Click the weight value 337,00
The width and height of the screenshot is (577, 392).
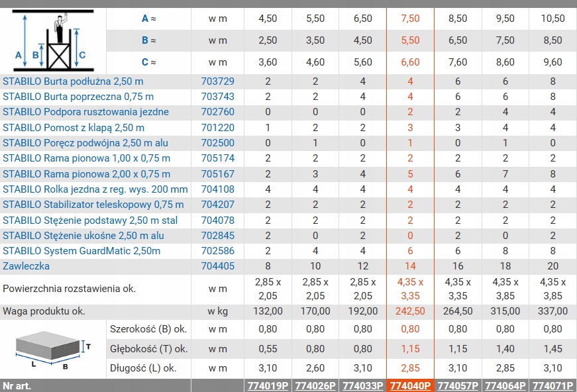pos(552,311)
